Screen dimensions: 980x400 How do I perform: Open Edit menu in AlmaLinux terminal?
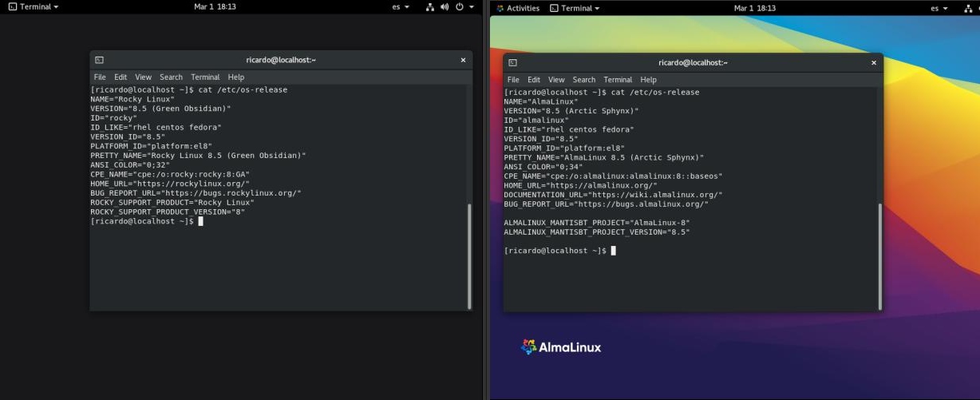tap(534, 80)
